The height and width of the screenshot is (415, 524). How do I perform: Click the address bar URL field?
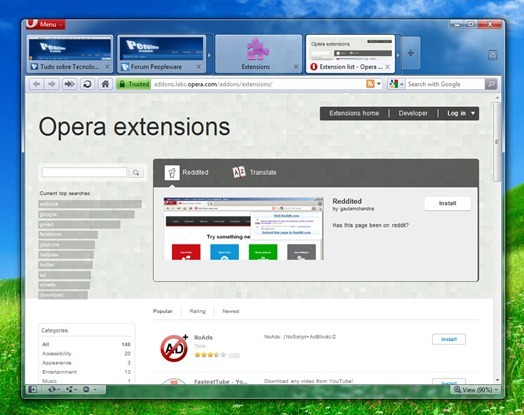257,84
